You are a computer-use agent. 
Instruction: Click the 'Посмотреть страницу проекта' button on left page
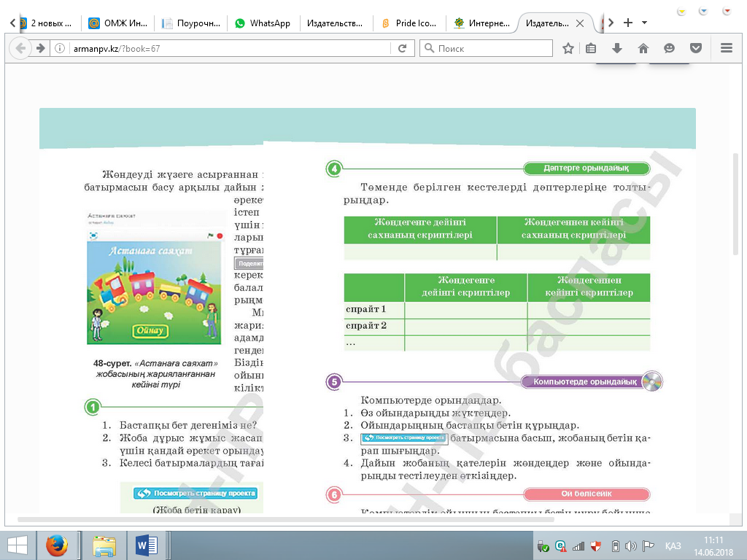196,493
